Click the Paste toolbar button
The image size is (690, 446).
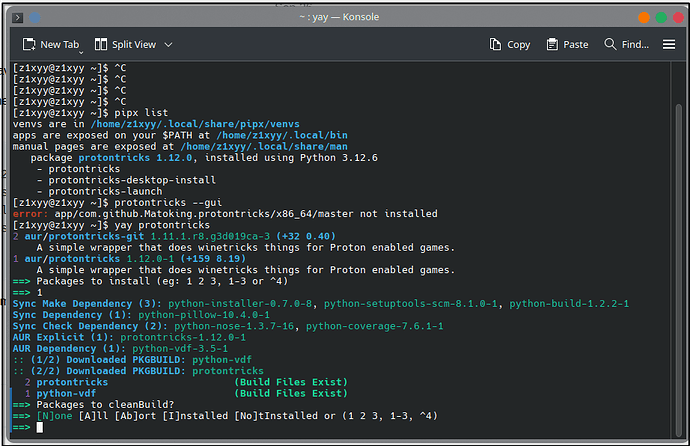(x=567, y=44)
